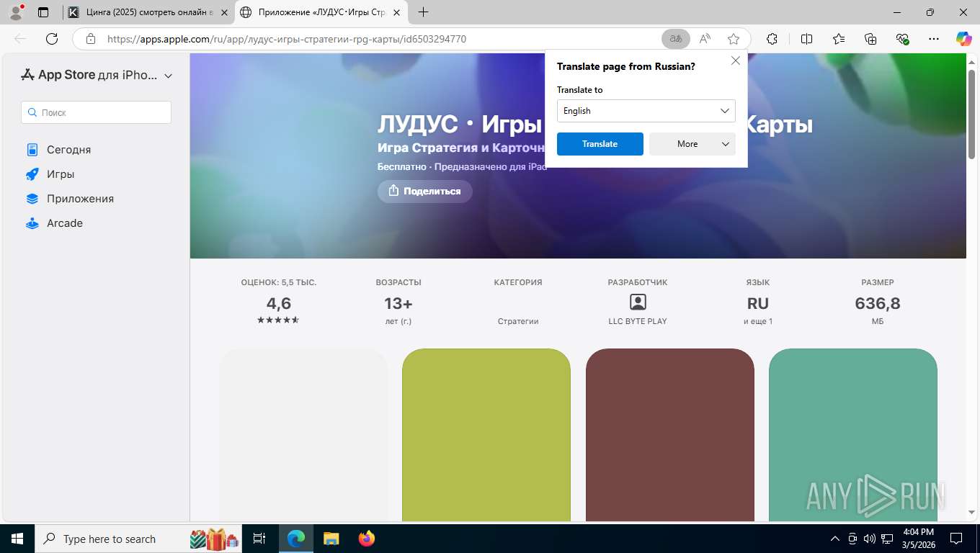Go back to the previous page
Image resolution: width=980 pixels, height=553 pixels.
(20, 39)
